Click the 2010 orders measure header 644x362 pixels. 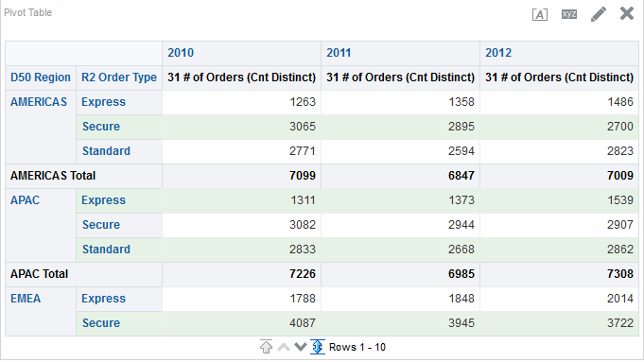point(241,78)
